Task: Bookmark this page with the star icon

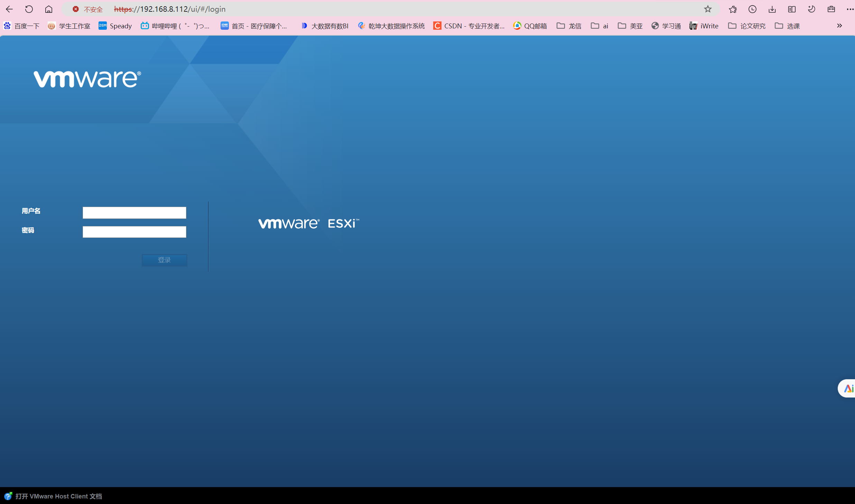Action: point(708,9)
